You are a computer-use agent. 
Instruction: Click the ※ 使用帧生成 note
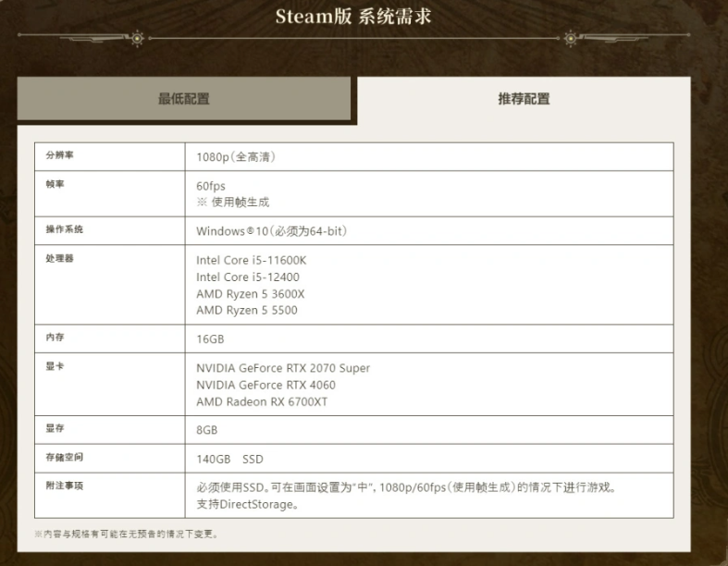(x=232, y=202)
